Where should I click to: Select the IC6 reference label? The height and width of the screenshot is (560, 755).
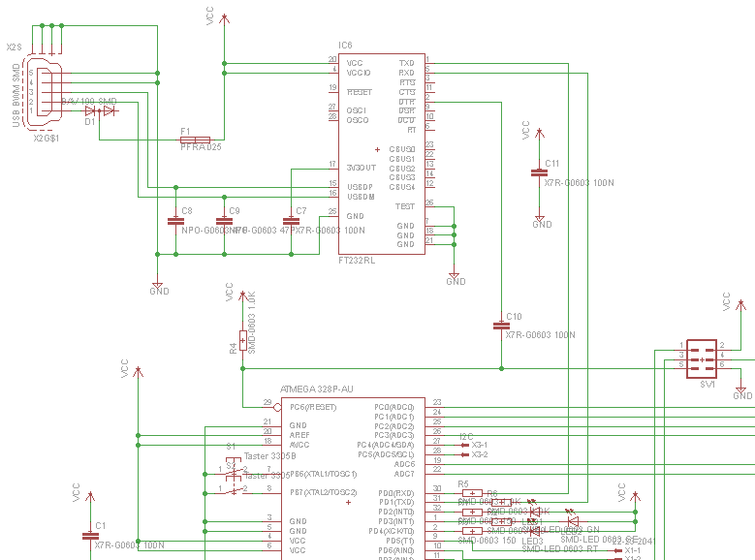click(345, 46)
